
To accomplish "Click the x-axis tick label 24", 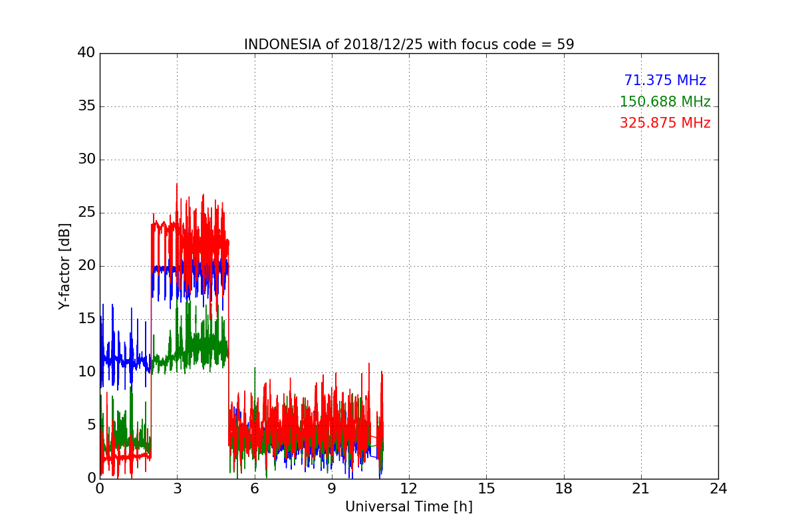I will [x=718, y=488].
